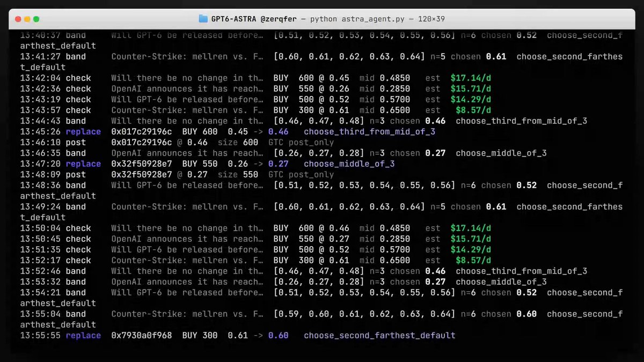Click "Will GPT-6 be released before…" in the 13:51:35 row
Viewport: 644px width, 362px height.
187,249
